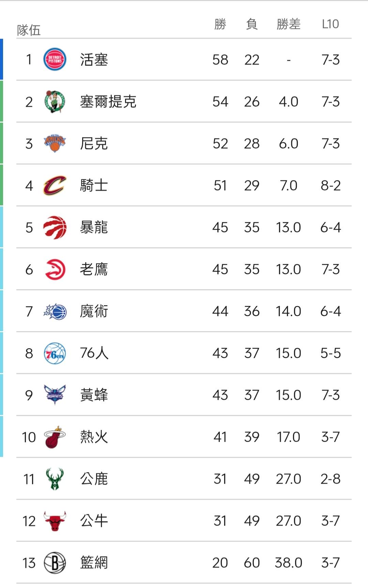Image resolution: width=368 pixels, height=588 pixels.
Task: Click the 隊伍 column header
Action: click(x=29, y=30)
